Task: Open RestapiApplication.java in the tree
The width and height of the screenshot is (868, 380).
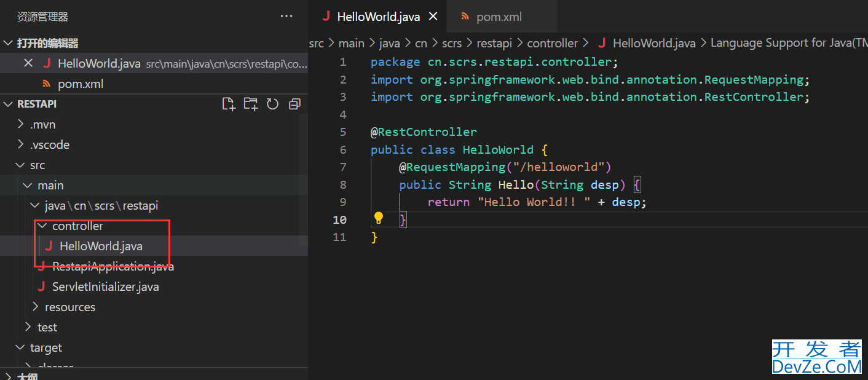Action: (154, 266)
